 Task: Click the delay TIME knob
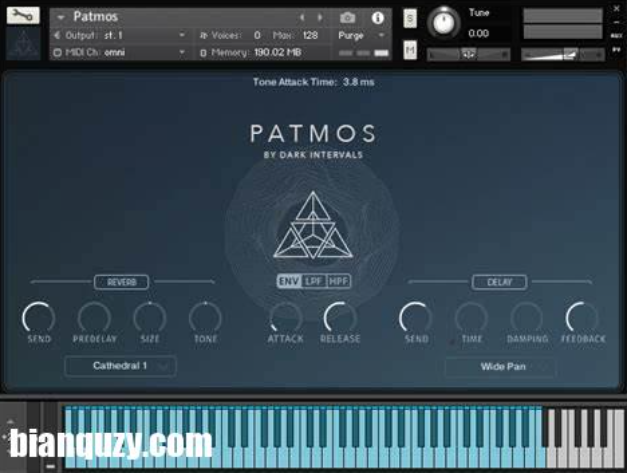pyautogui.click(x=471, y=318)
